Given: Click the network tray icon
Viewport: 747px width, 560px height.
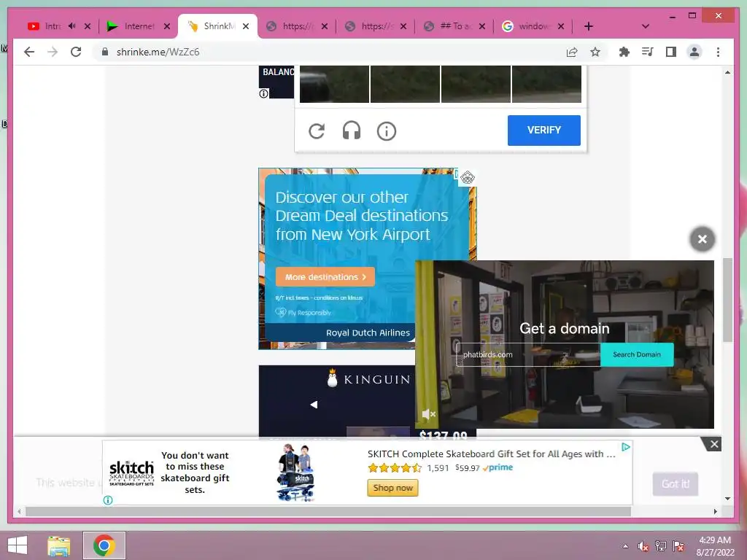Looking at the screenshot, I should pyautogui.click(x=661, y=546).
